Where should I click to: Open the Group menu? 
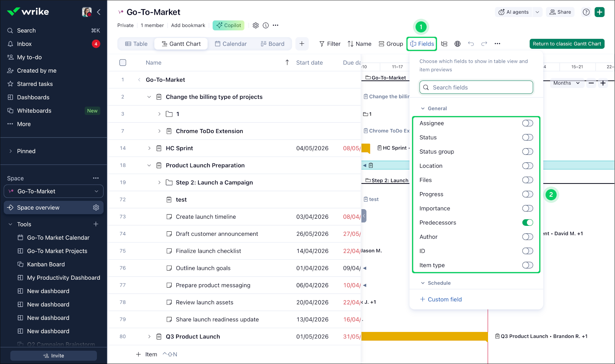(391, 44)
